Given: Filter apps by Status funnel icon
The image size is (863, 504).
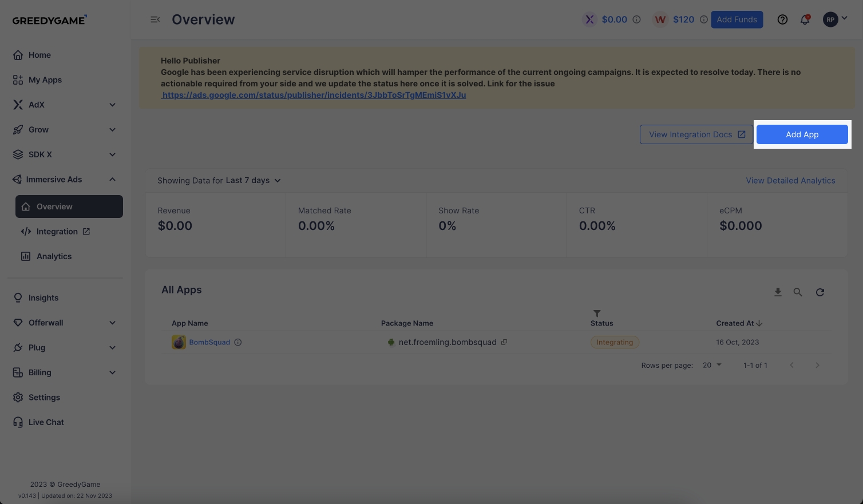Looking at the screenshot, I should [x=597, y=313].
